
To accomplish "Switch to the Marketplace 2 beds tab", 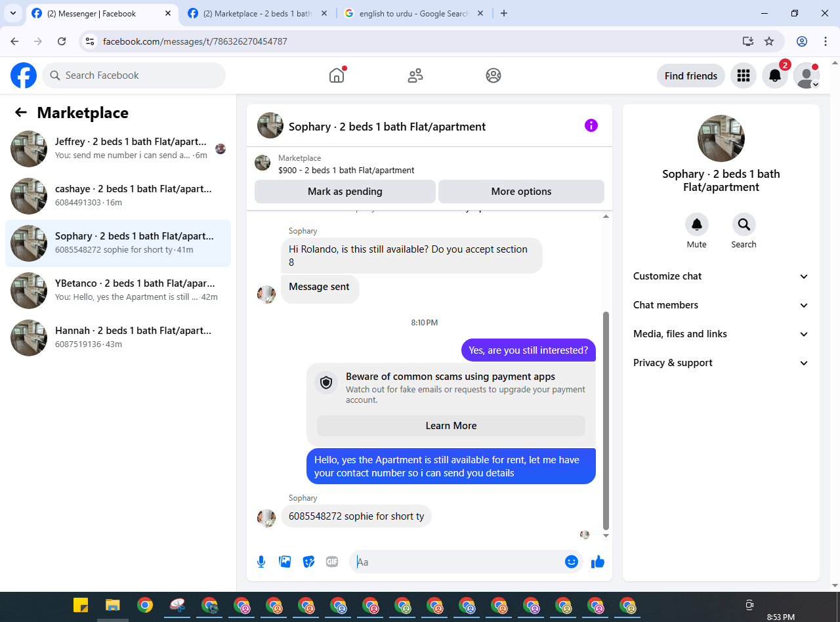I will pos(258,13).
